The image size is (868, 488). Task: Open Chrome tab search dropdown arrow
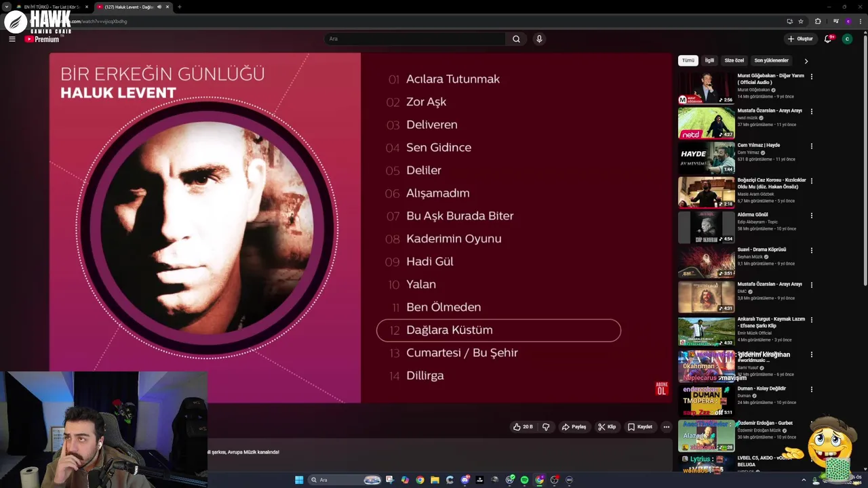pos(7,7)
